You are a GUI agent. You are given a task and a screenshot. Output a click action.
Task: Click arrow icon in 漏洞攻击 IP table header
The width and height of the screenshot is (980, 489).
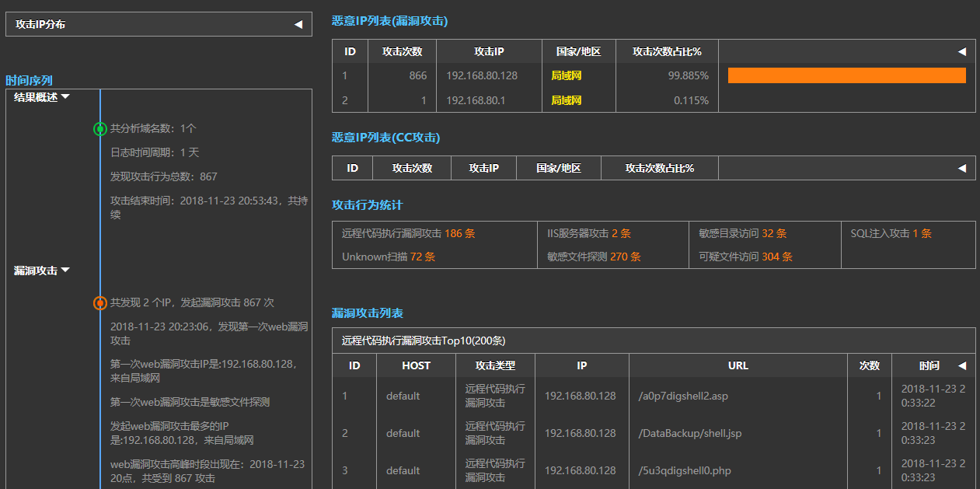[961, 51]
